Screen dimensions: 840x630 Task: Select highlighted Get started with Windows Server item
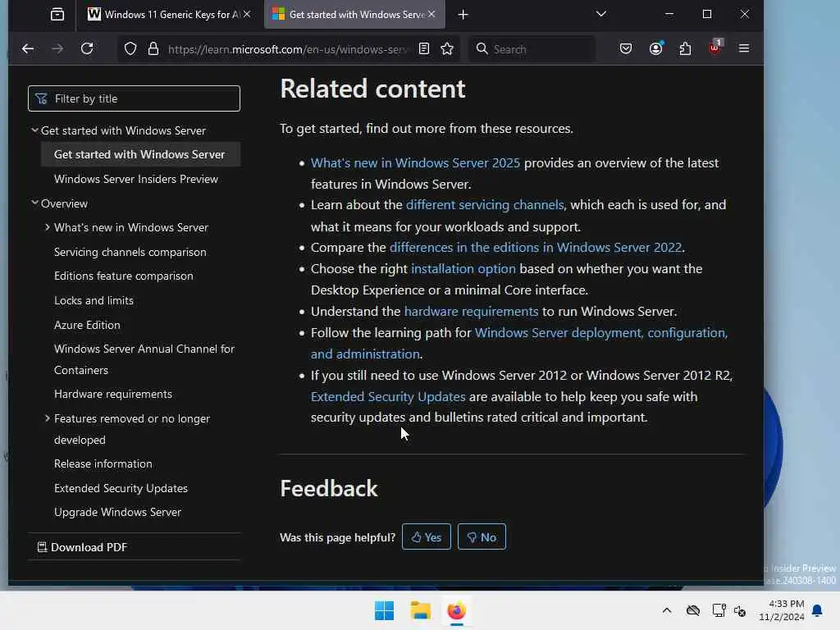(x=140, y=154)
